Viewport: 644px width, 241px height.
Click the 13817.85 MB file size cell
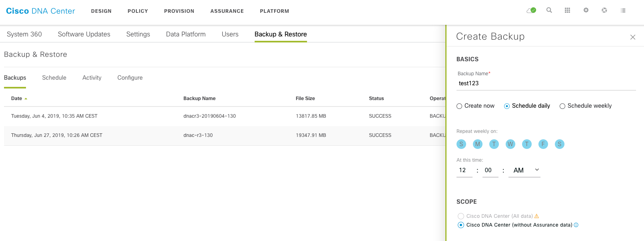(x=311, y=116)
